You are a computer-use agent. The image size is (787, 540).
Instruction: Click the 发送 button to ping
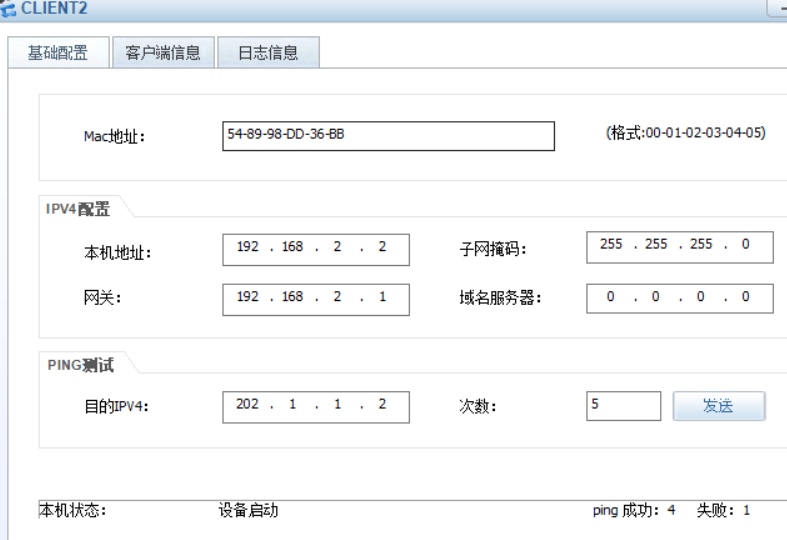(x=719, y=406)
